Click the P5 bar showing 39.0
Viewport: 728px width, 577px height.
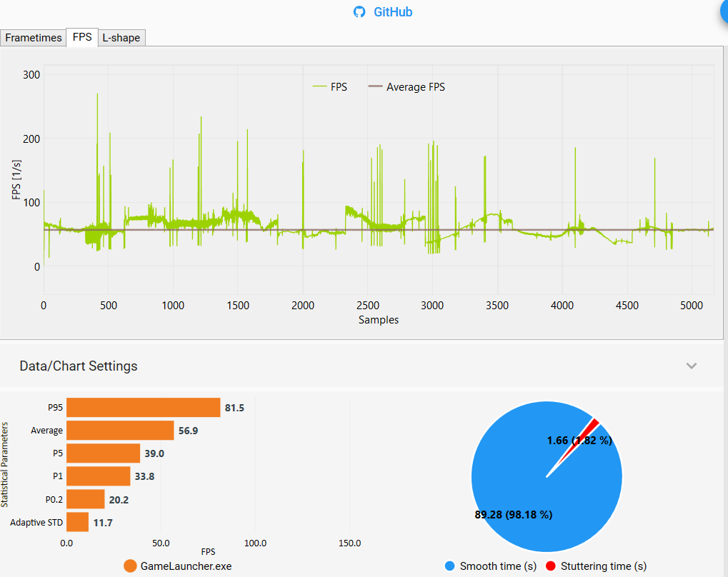(x=103, y=453)
